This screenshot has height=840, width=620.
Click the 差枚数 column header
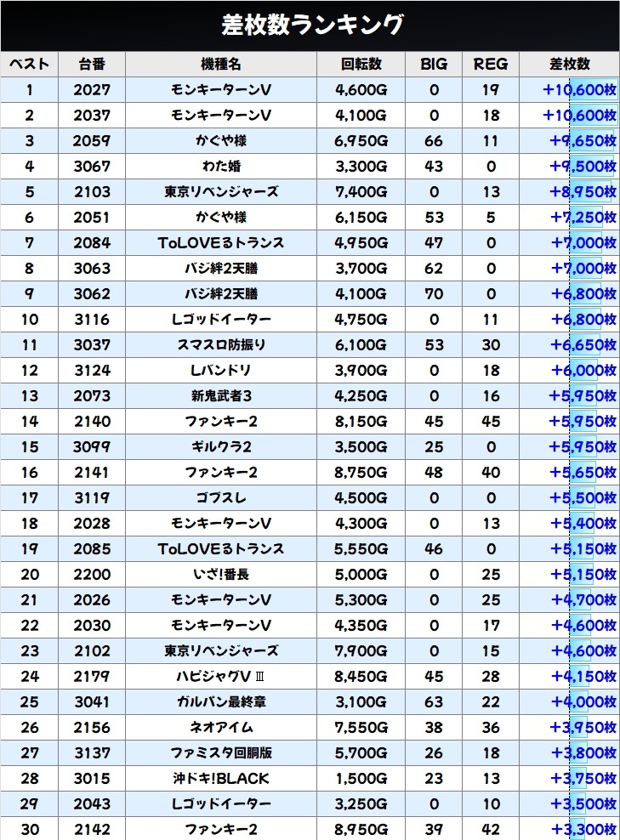click(x=569, y=65)
